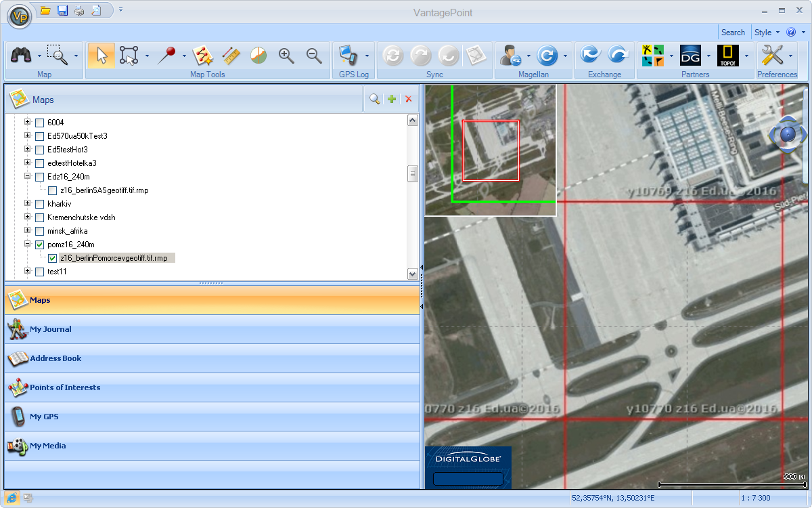Click the zoom out magnifier
Viewport: 812px width, 508px height.
tap(313, 56)
